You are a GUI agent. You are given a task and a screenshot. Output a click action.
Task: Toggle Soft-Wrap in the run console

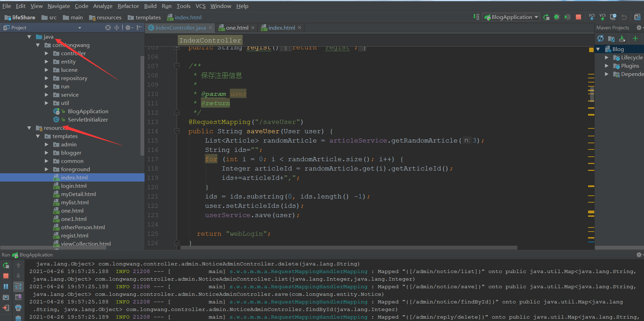(x=18, y=286)
